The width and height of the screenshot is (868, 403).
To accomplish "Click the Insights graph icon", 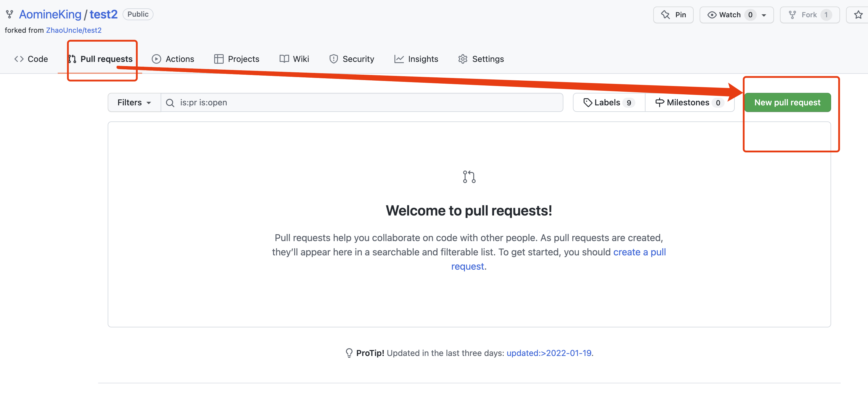I will point(399,59).
